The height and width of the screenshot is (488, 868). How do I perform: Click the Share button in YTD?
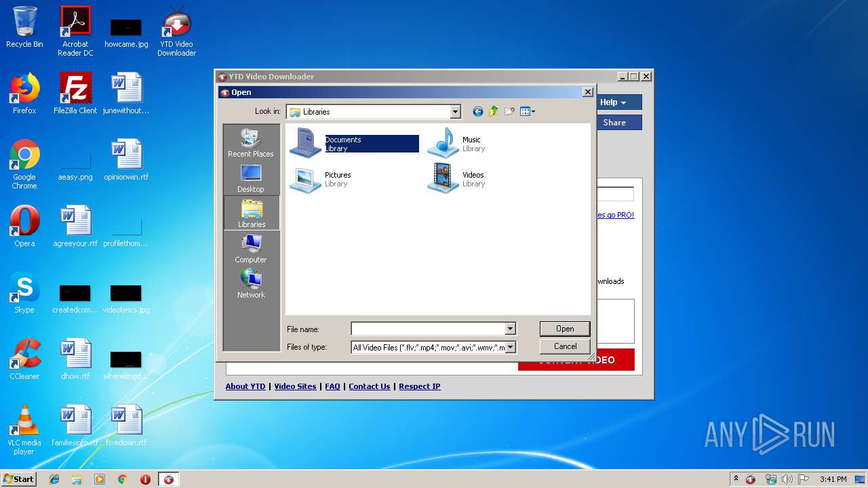click(x=619, y=123)
